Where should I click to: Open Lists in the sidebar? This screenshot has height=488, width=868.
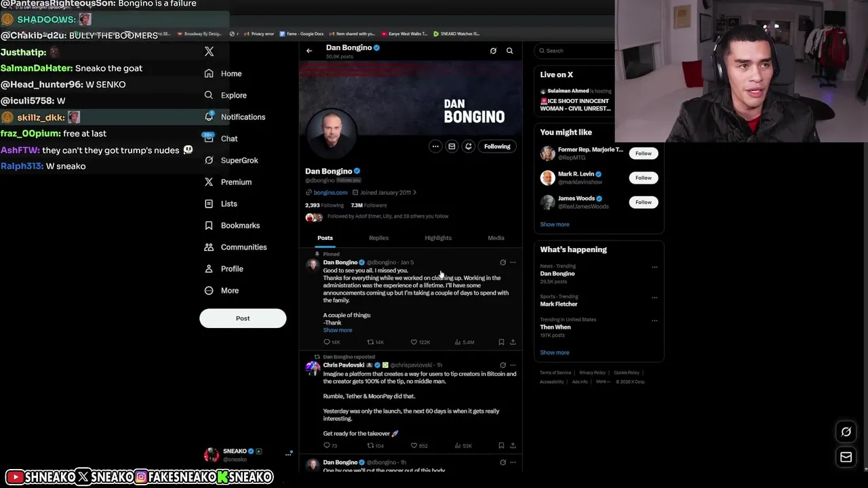[220, 203]
